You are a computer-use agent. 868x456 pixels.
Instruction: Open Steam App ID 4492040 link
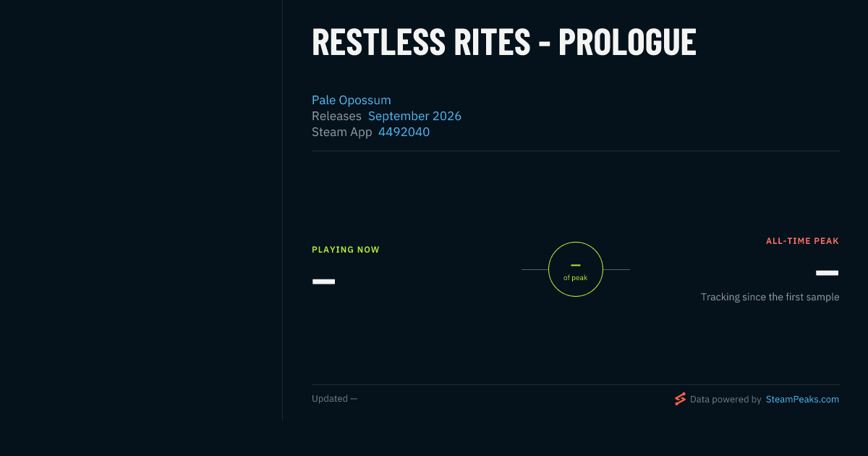[x=404, y=132]
